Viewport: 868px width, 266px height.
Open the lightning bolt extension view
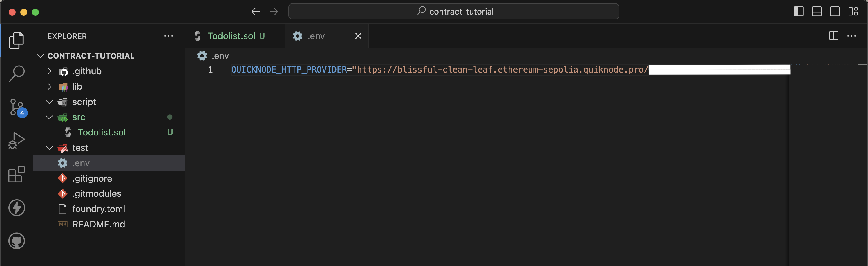[x=17, y=207]
